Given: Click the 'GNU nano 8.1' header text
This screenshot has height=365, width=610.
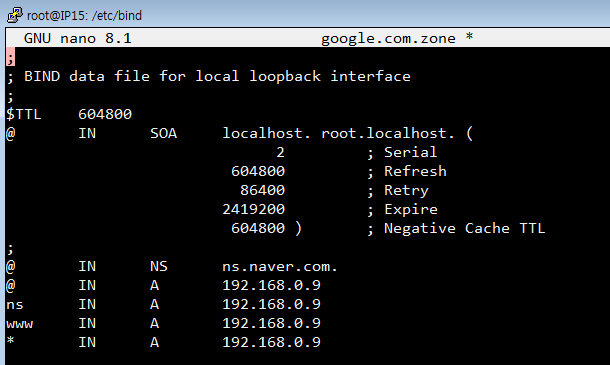Looking at the screenshot, I should (77, 38).
